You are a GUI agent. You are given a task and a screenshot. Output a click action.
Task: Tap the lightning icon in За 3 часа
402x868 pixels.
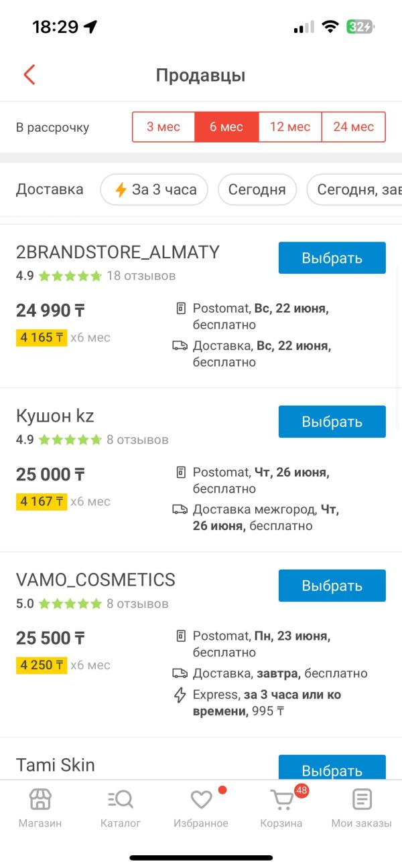(x=121, y=190)
